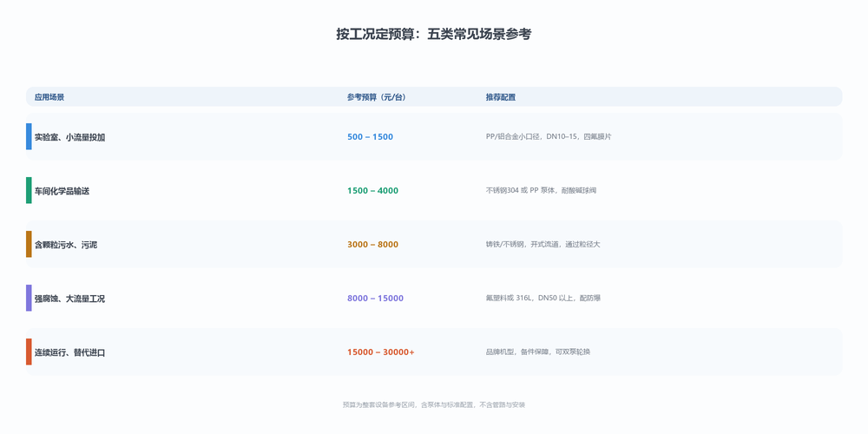The height and width of the screenshot is (434, 868).
Task: Click the green color bar beside 车间化学品输送
Action: pos(29,190)
